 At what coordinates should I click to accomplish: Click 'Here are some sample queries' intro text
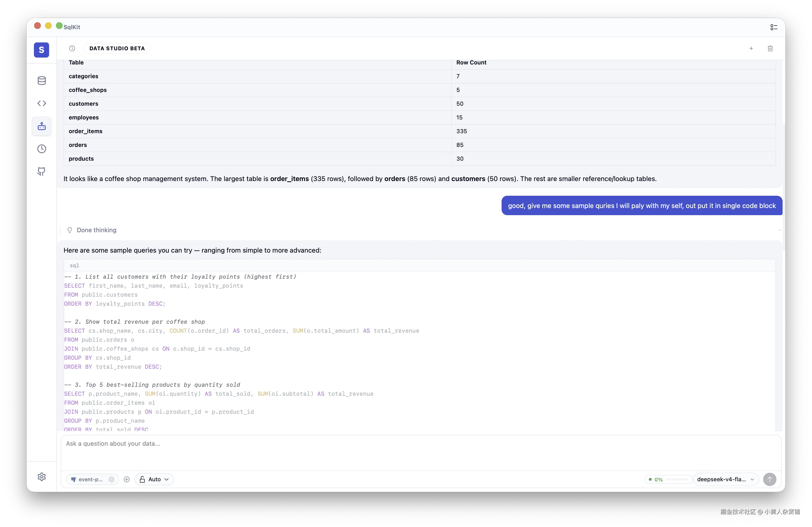click(x=192, y=250)
